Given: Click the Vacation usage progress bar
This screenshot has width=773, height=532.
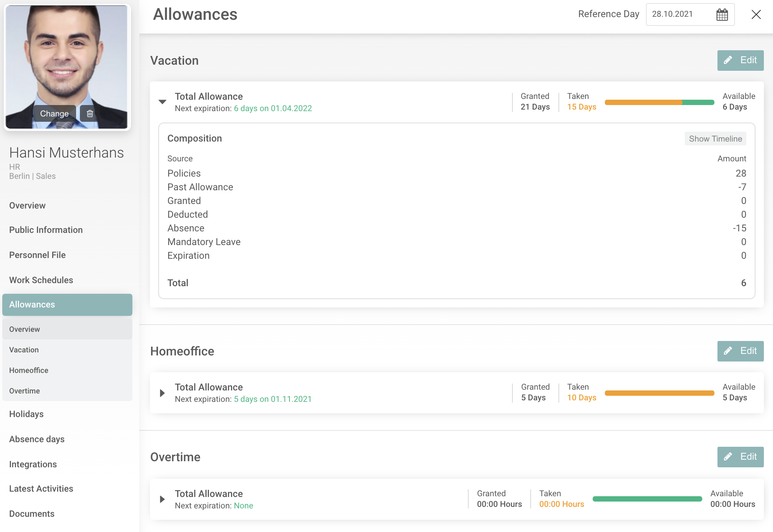Looking at the screenshot, I should pyautogui.click(x=659, y=102).
